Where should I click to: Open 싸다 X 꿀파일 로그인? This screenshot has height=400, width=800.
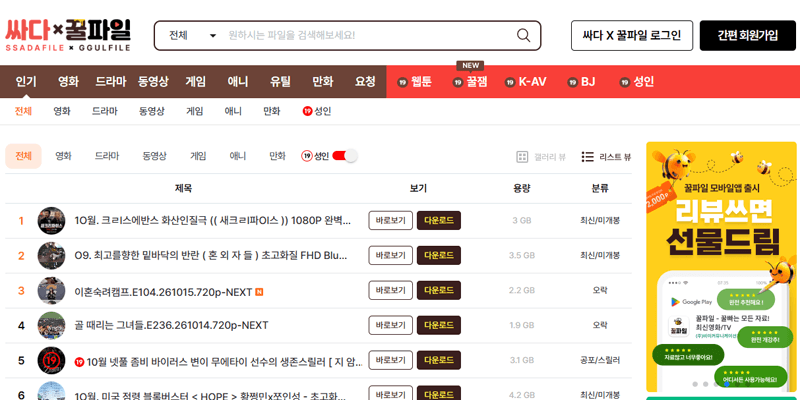click(632, 35)
